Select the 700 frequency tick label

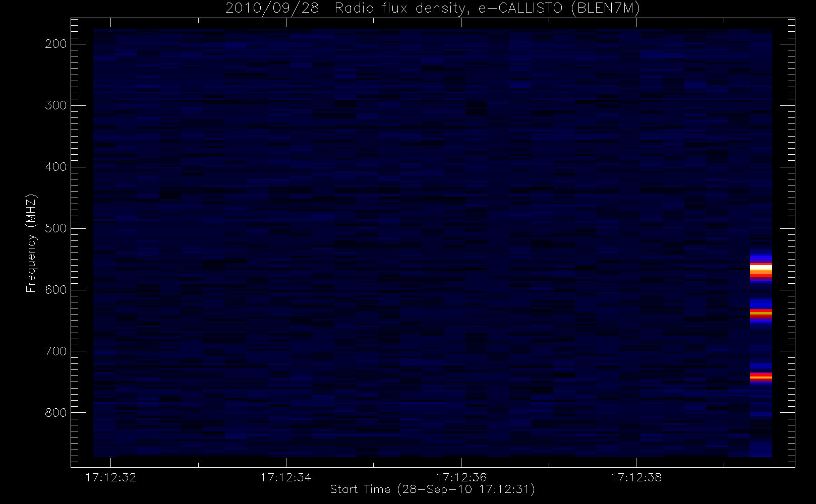tap(56, 351)
